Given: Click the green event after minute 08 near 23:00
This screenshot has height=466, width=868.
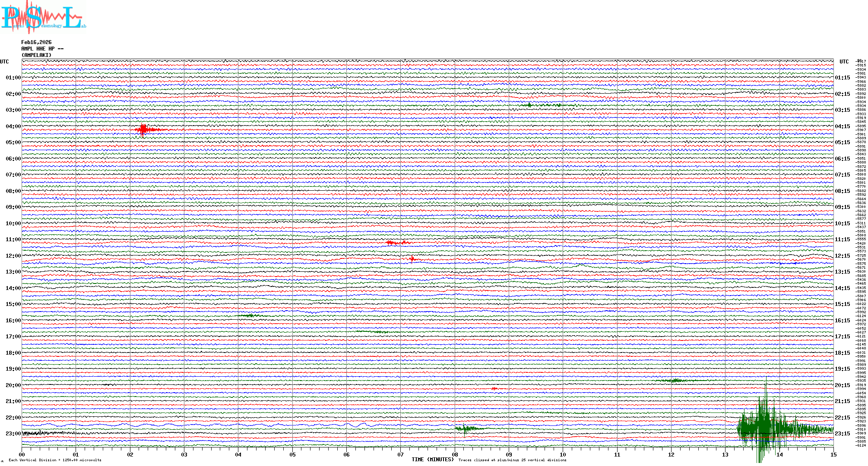Looking at the screenshot, I should [466, 428].
